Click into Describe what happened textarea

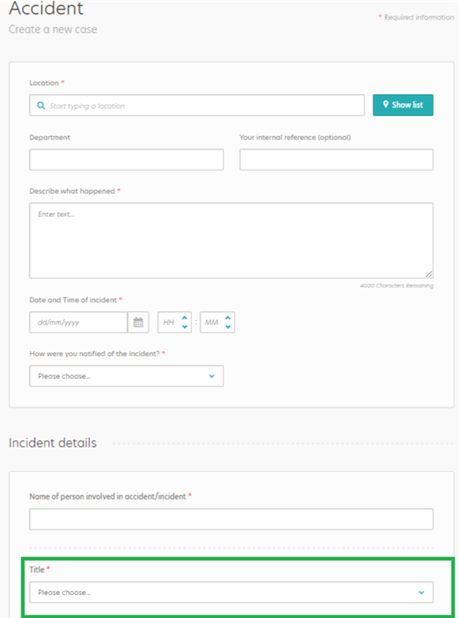pos(231,240)
